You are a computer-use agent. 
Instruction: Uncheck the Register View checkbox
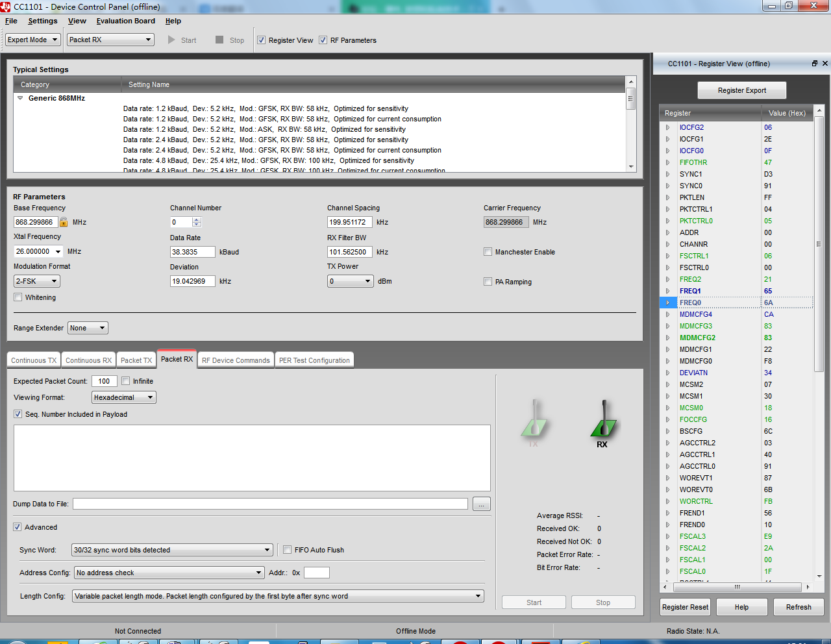pos(261,40)
